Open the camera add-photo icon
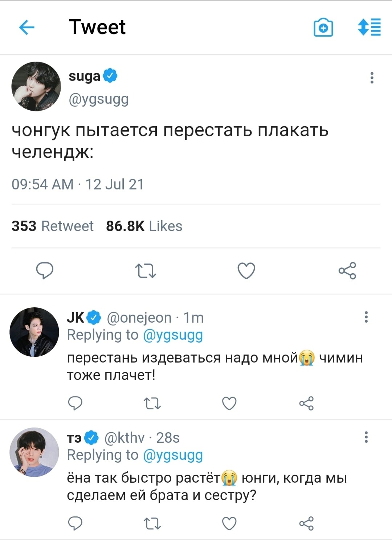This screenshot has width=392, height=540. pyautogui.click(x=323, y=28)
